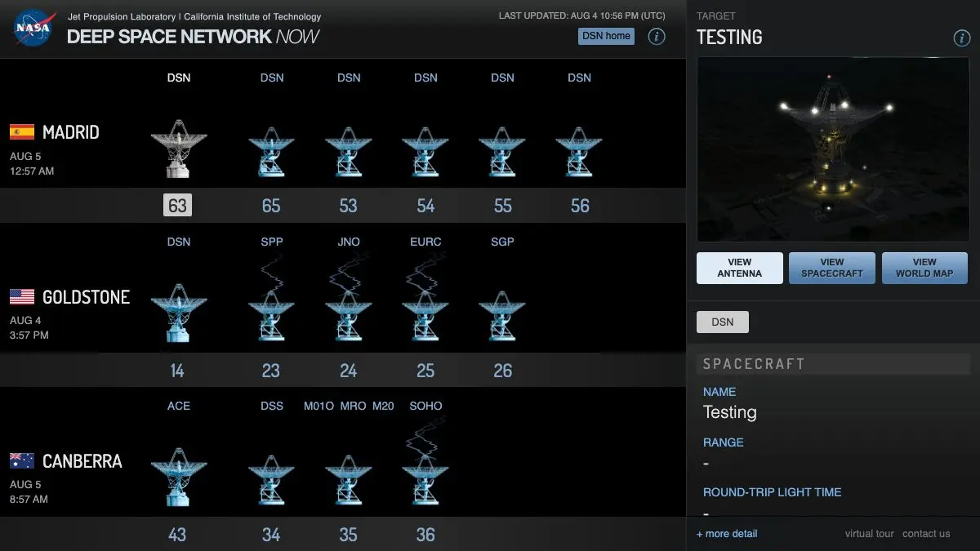Click antenna number 26
Screen dimensions: 980x551
(x=503, y=371)
